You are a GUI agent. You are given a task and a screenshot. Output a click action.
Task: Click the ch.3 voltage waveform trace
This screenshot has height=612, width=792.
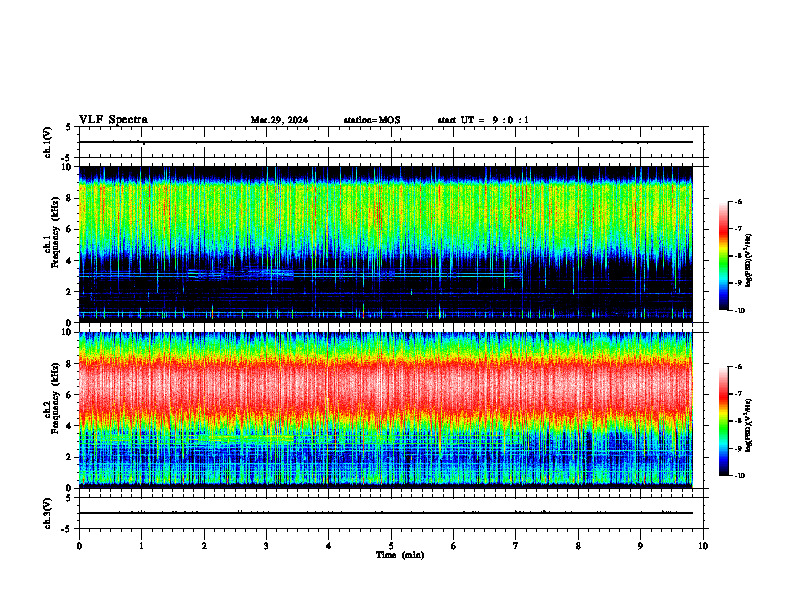tap(385, 513)
